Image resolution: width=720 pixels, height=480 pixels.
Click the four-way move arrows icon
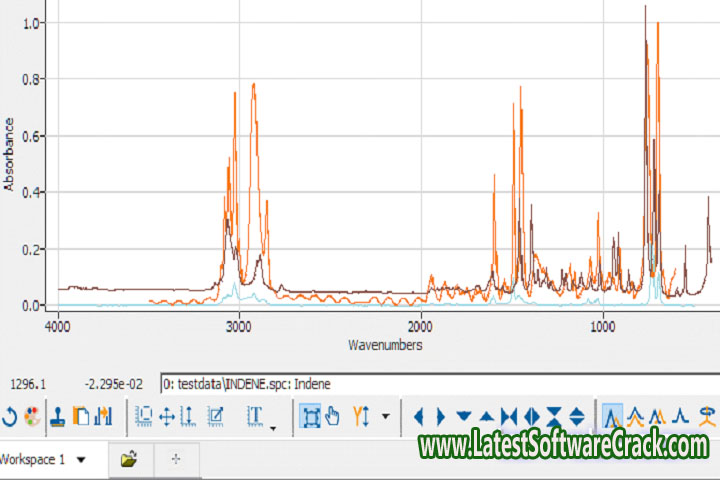point(166,415)
